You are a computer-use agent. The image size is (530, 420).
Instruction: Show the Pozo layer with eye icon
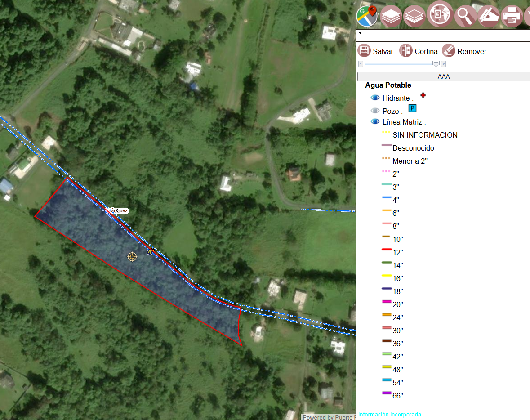tap(375, 110)
